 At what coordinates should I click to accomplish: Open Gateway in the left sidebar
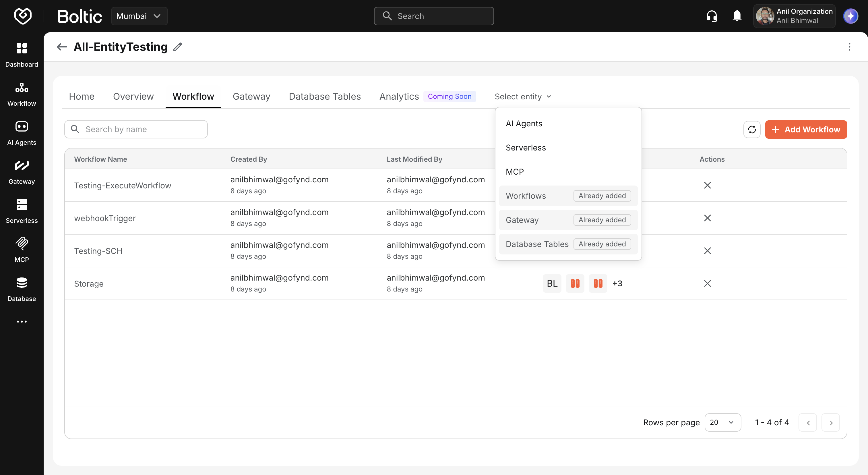[x=22, y=172]
